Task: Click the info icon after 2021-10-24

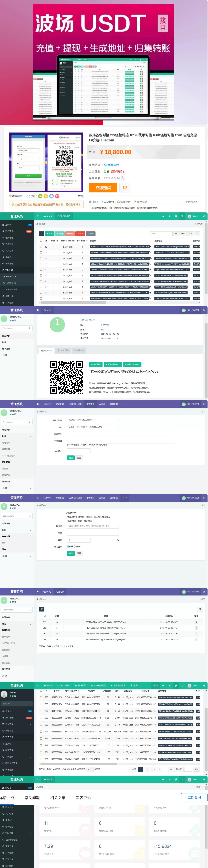Action: pyautogui.click(x=123, y=178)
